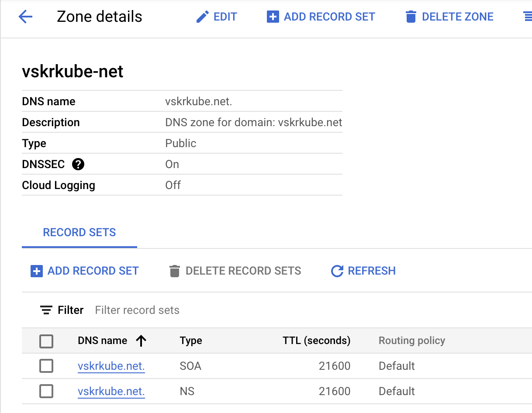Image resolution: width=532 pixels, height=413 pixels.
Task: Click the DELETE ZONE trash icon
Action: (x=411, y=17)
